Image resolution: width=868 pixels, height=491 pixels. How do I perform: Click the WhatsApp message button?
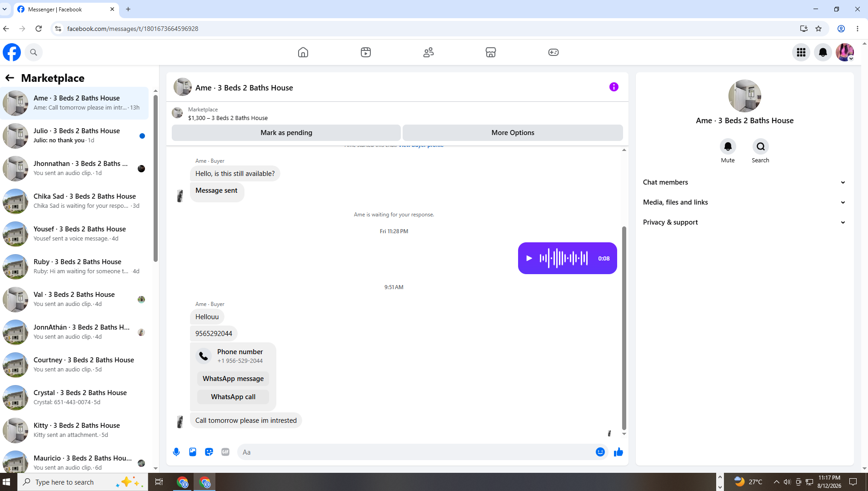(233, 379)
